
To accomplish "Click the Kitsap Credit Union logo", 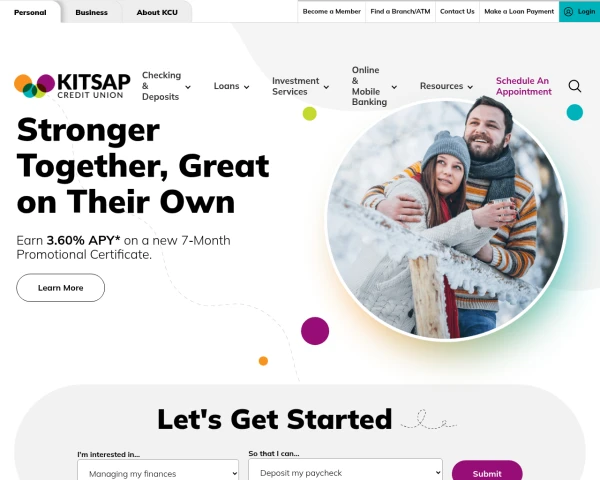I will click(x=72, y=86).
